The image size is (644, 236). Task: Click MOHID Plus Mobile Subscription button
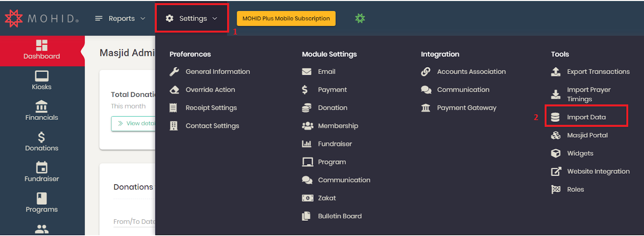[286, 18]
